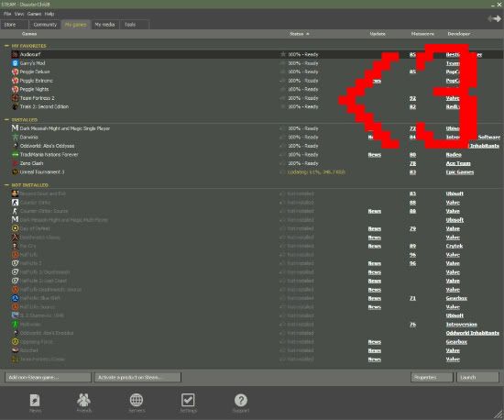Switch to the Community tab
Screen dimensions: 504x420
coord(45,25)
